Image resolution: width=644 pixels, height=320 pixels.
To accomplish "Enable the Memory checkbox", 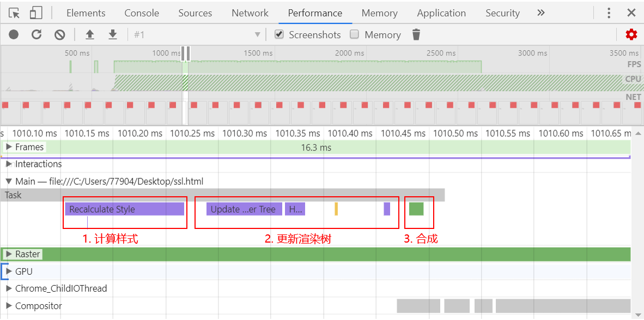I will [x=355, y=34].
